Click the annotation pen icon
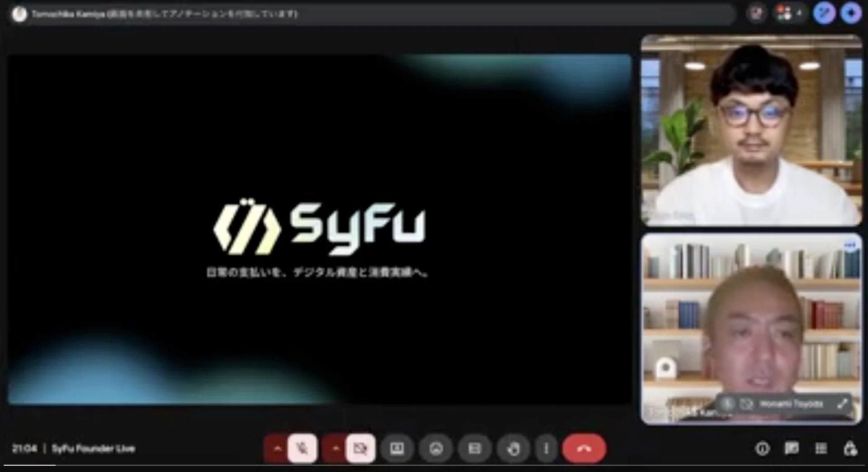The height and width of the screenshot is (472, 868). [x=824, y=13]
